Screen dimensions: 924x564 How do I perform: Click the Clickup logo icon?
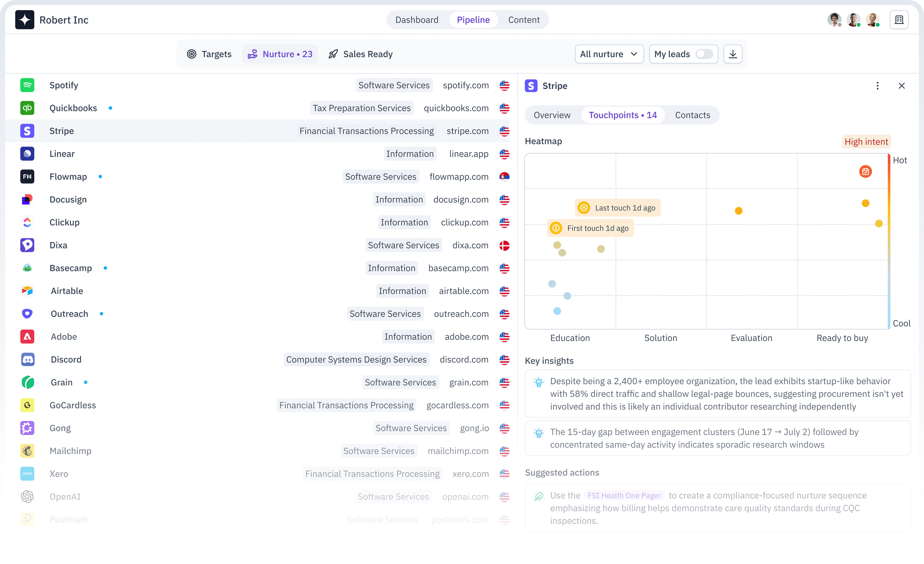coord(27,222)
